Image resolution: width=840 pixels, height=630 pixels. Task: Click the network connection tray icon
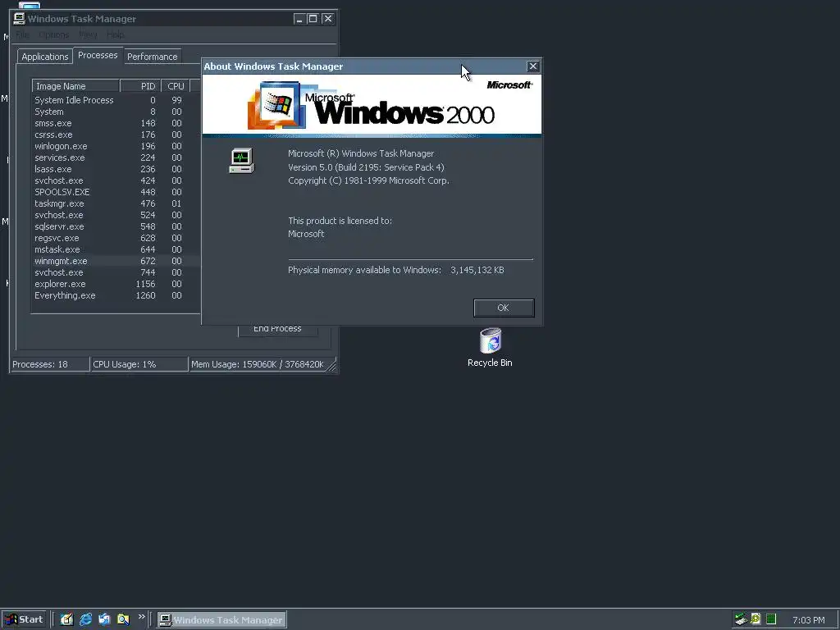(x=741, y=619)
